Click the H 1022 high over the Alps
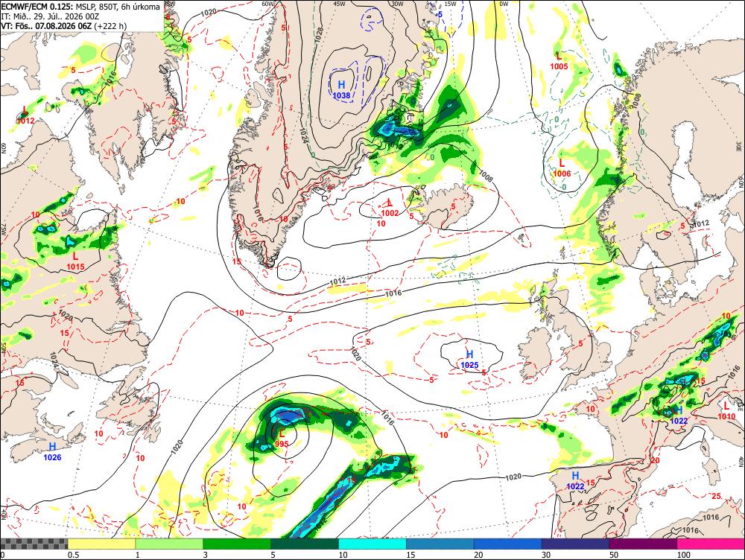The width and height of the screenshot is (745, 560). 679,415
